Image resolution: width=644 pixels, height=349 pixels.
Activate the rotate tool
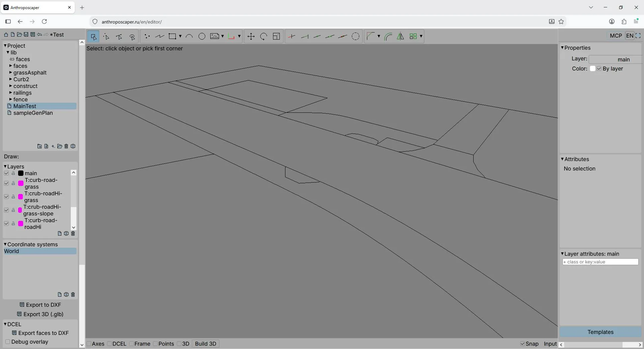[x=264, y=36]
